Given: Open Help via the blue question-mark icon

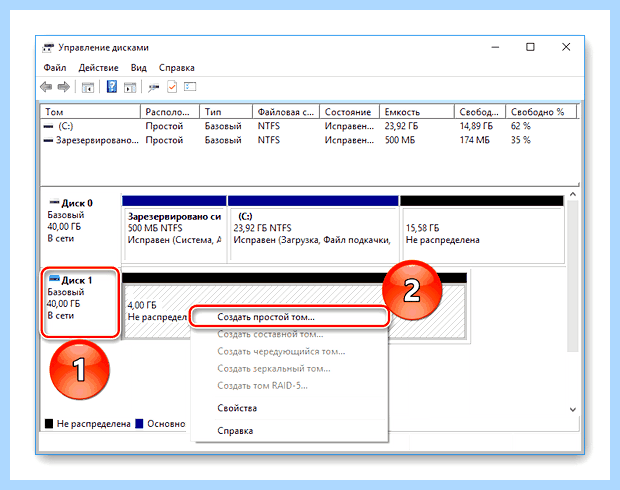Looking at the screenshot, I should [x=112, y=87].
